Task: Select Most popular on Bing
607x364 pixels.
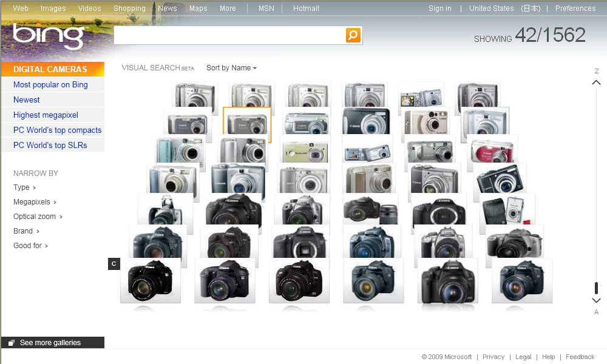Action: coord(50,85)
